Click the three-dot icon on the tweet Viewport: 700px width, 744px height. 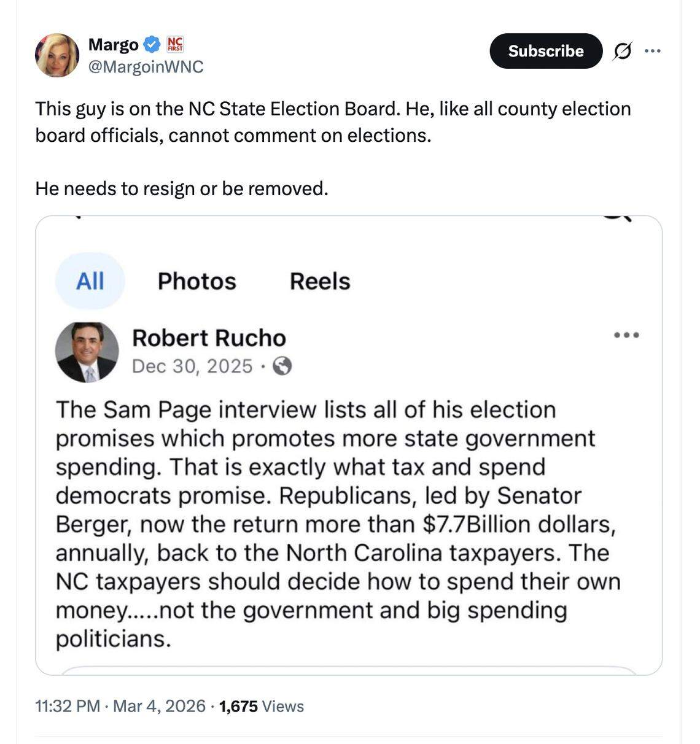(x=652, y=51)
